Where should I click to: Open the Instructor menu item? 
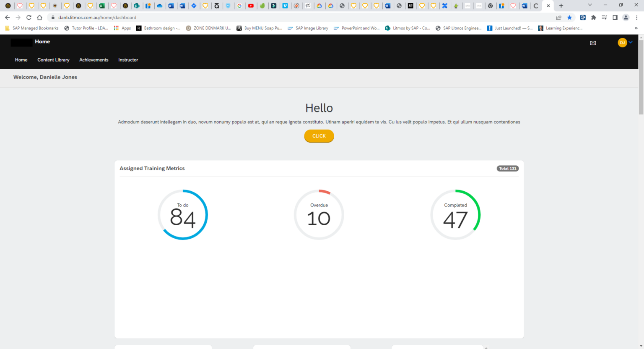pos(128,60)
